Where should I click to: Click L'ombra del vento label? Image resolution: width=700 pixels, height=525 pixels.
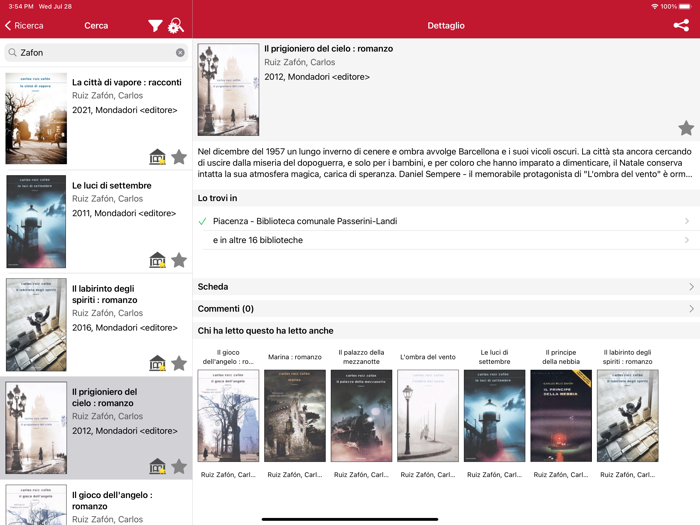coord(428,357)
